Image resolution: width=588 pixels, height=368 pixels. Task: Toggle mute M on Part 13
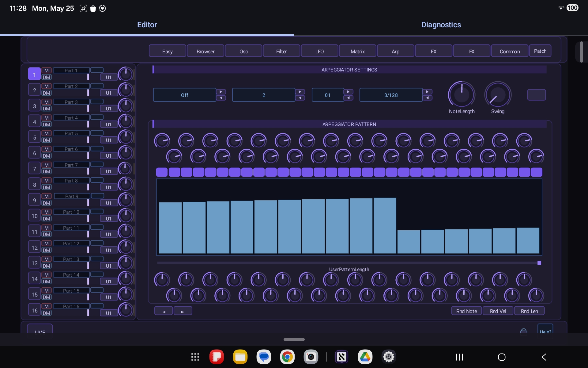click(x=47, y=259)
